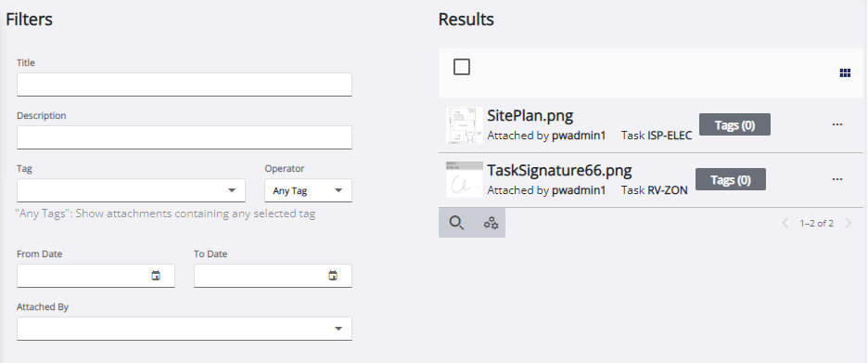Image resolution: width=868 pixels, height=363 pixels.
Task: Open the SitePlan.png thumbnail
Action: click(465, 125)
